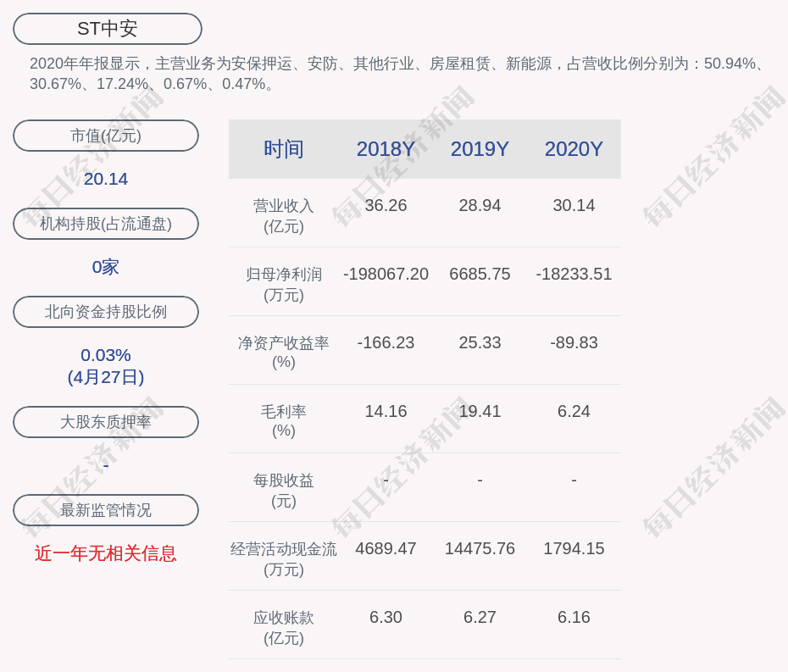Click the 毛利率(%) row label
This screenshot has height=672, width=788.
[x=284, y=421]
